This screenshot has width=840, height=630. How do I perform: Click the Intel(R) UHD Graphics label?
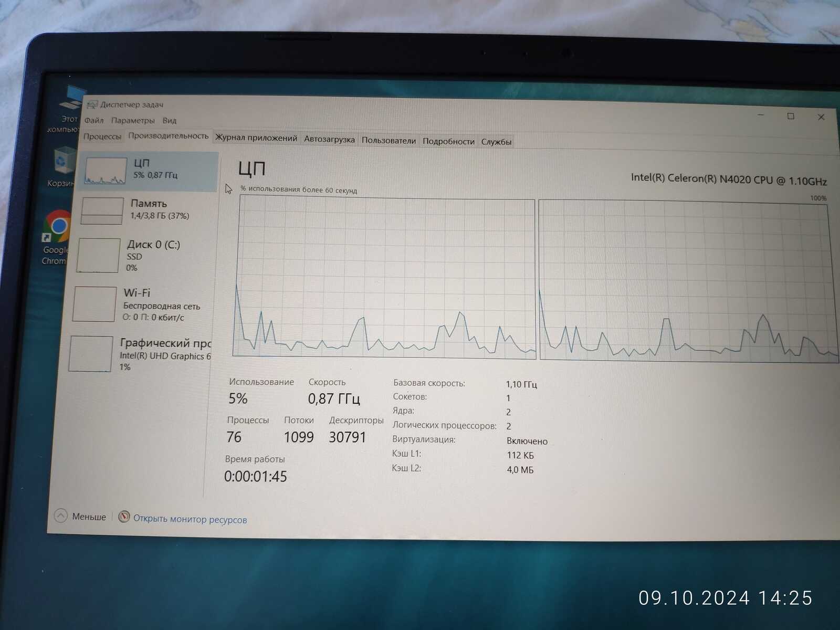[x=165, y=356]
